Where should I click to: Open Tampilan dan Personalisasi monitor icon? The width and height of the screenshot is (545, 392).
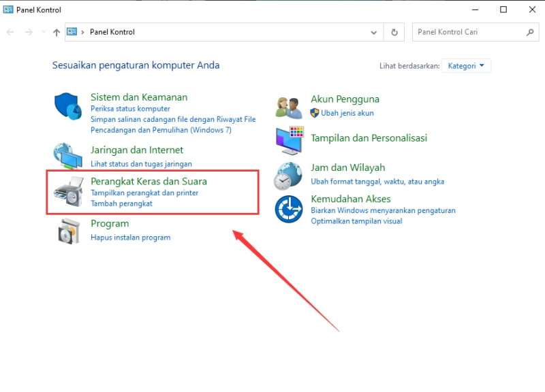[290, 140]
